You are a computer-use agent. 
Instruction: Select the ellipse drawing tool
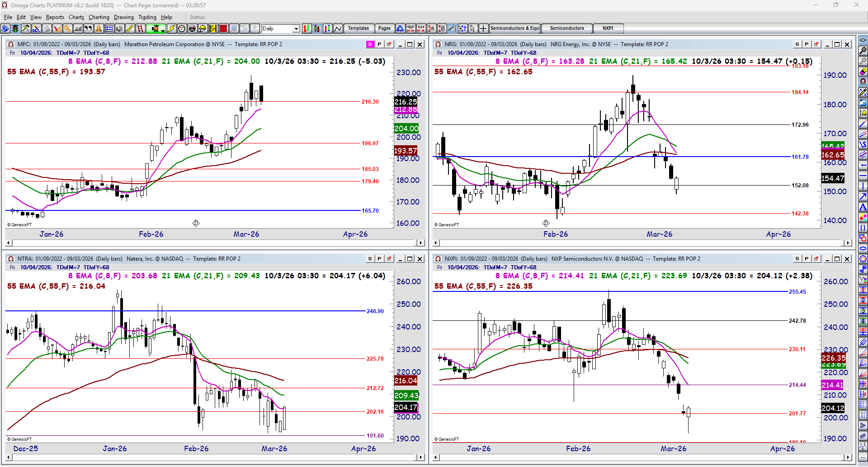tap(863, 248)
